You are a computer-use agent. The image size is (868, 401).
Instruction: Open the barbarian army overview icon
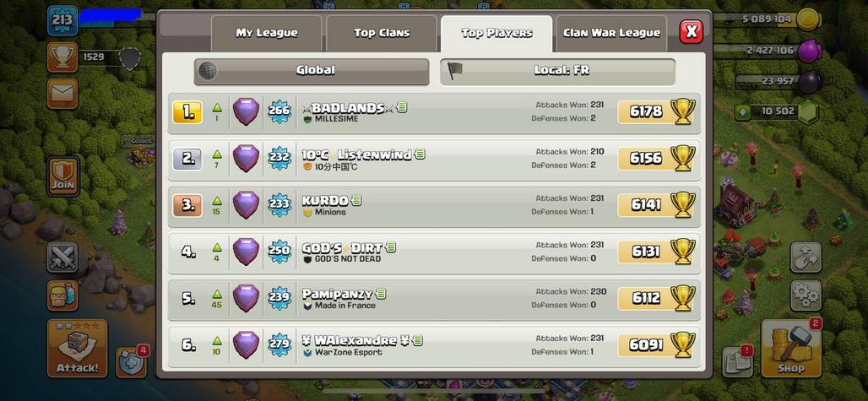(62, 295)
